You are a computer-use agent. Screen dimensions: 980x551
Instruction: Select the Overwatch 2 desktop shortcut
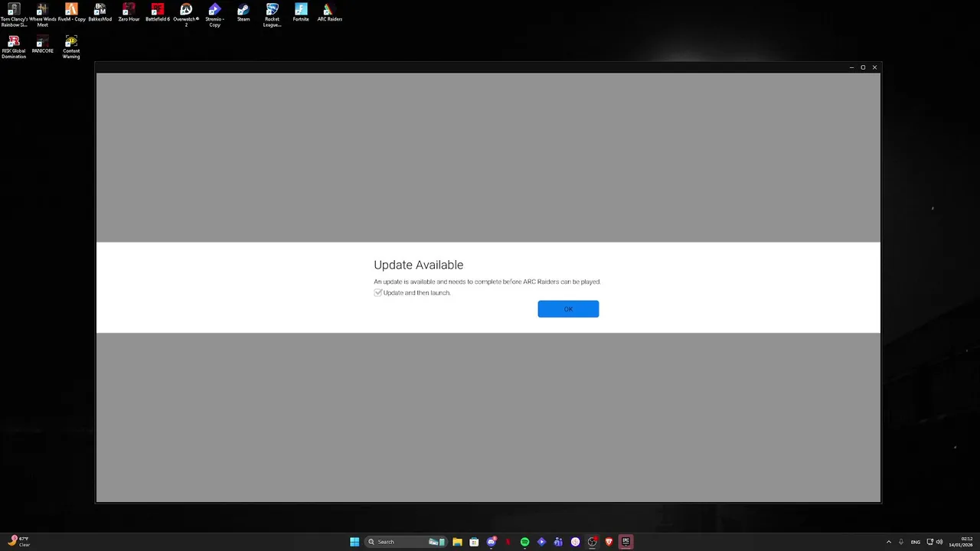tap(186, 15)
